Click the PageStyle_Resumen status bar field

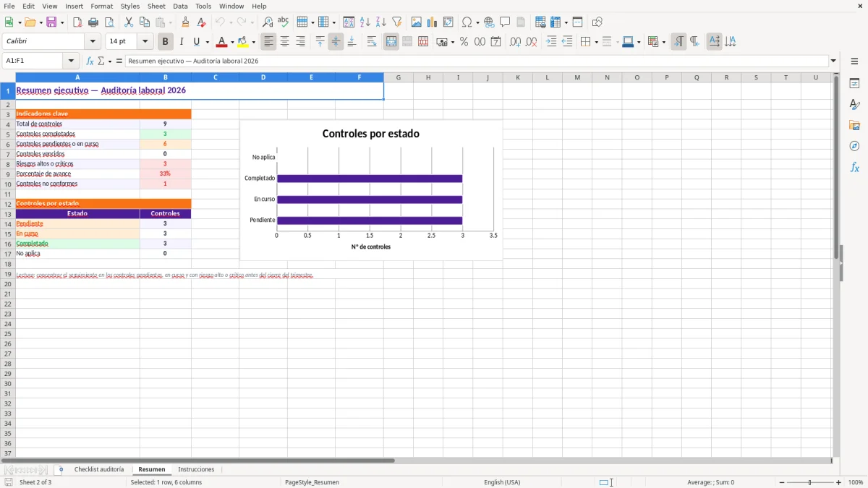(312, 482)
